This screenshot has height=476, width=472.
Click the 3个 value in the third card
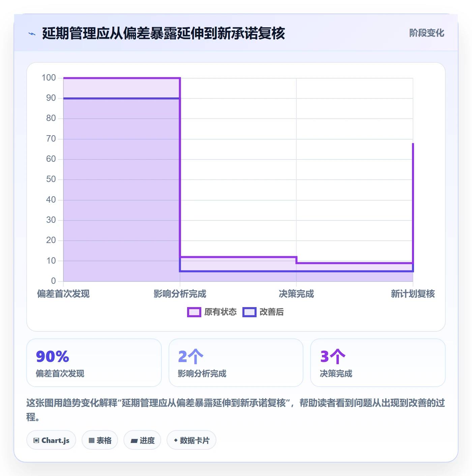333,356
